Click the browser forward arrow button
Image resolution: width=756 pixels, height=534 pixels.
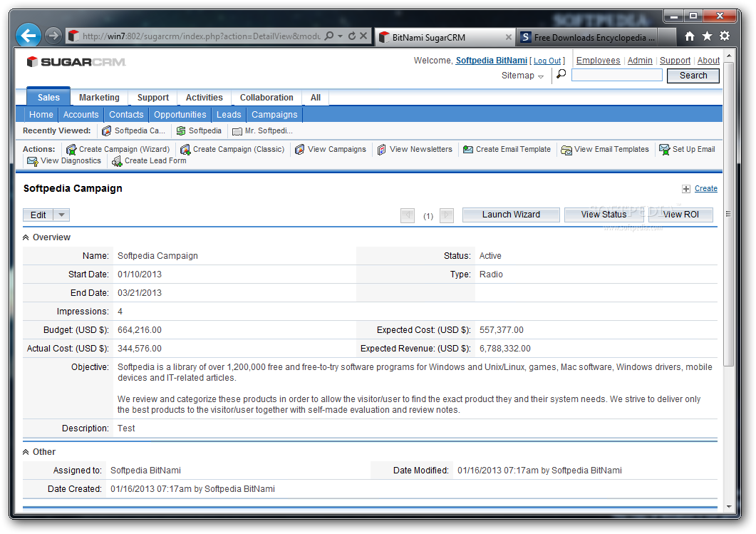pyautogui.click(x=53, y=36)
